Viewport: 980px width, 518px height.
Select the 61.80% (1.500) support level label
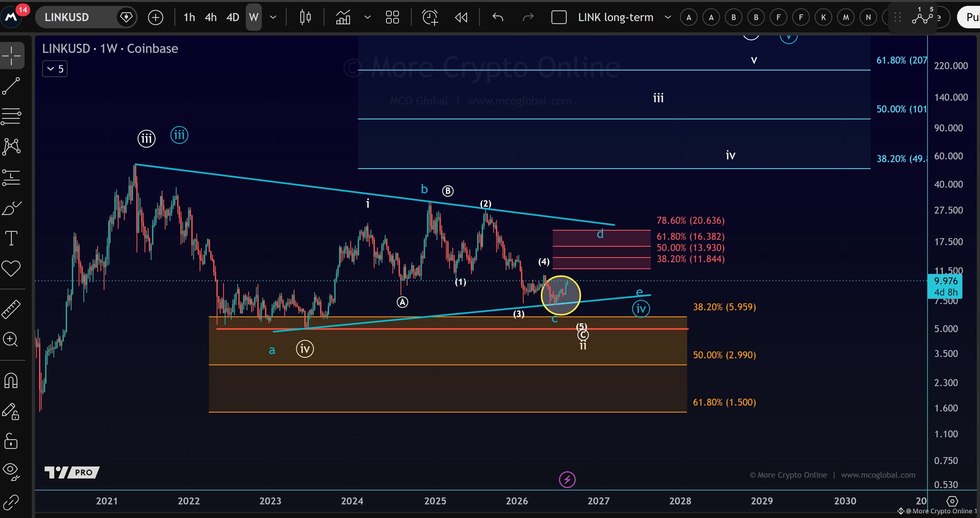724,402
